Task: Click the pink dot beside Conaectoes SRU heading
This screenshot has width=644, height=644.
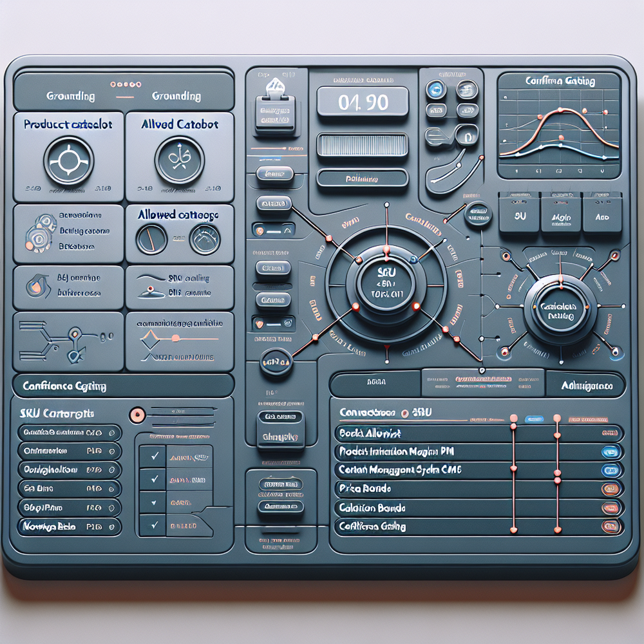Action: pyautogui.click(x=404, y=413)
